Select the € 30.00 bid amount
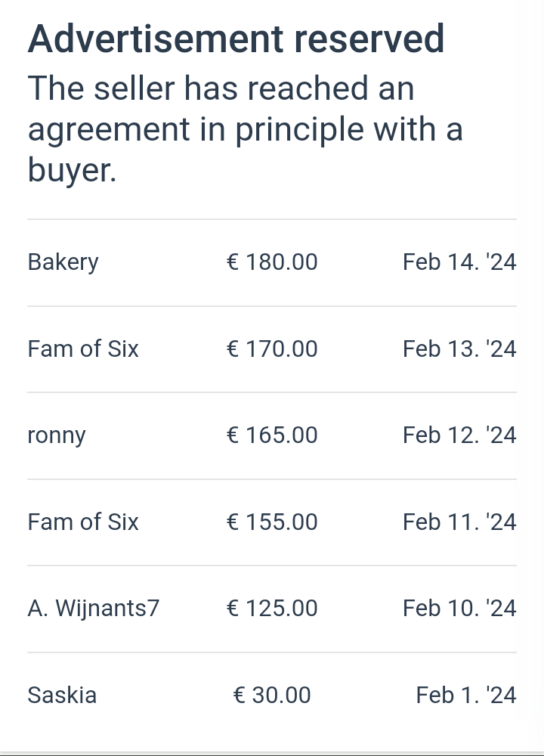The width and height of the screenshot is (544, 756). pyautogui.click(x=272, y=696)
